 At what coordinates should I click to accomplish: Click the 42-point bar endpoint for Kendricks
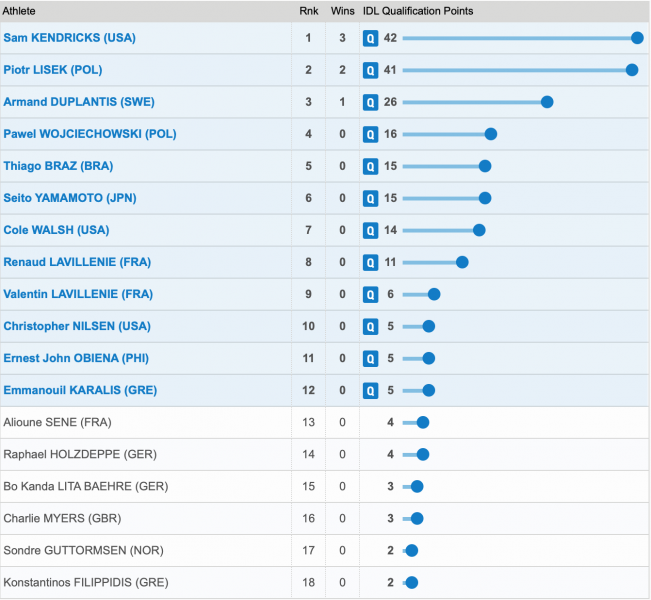pyautogui.click(x=637, y=38)
